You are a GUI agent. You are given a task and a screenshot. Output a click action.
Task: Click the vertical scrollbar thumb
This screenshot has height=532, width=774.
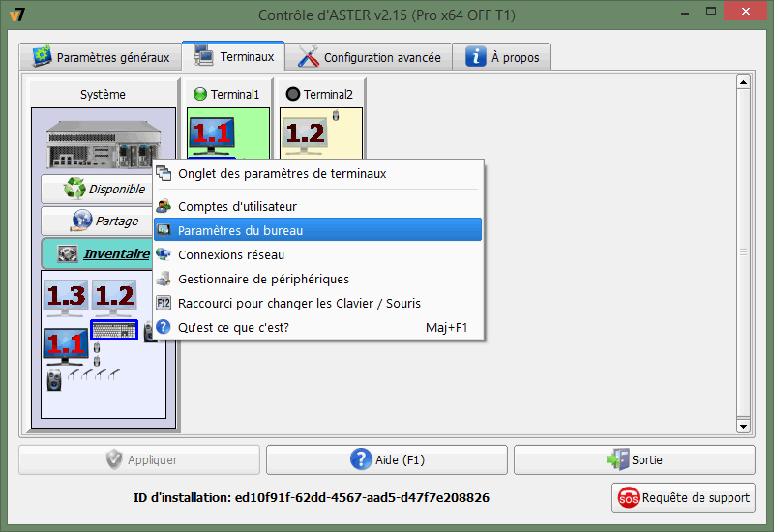click(743, 253)
